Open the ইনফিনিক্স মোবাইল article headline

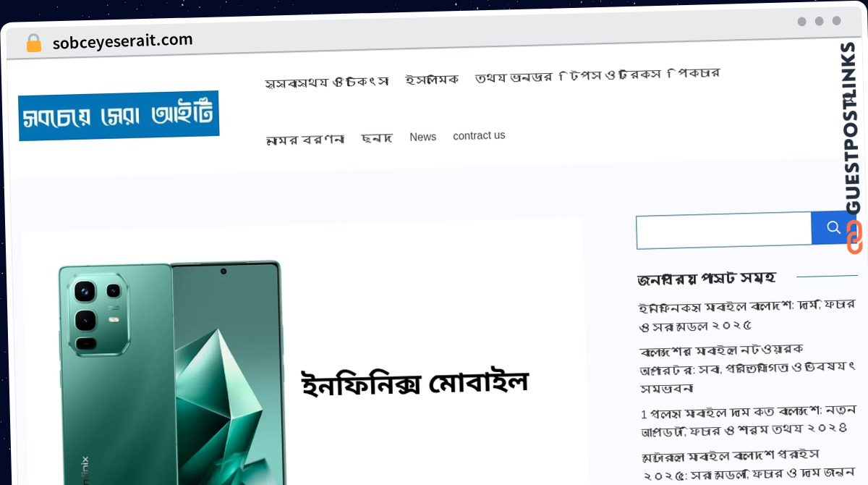[415, 381]
